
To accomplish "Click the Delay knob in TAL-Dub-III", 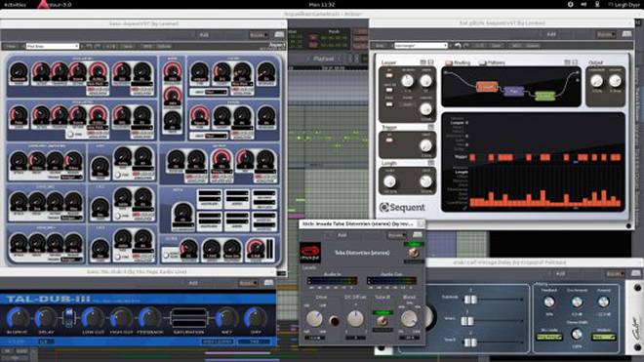I will [x=45, y=318].
